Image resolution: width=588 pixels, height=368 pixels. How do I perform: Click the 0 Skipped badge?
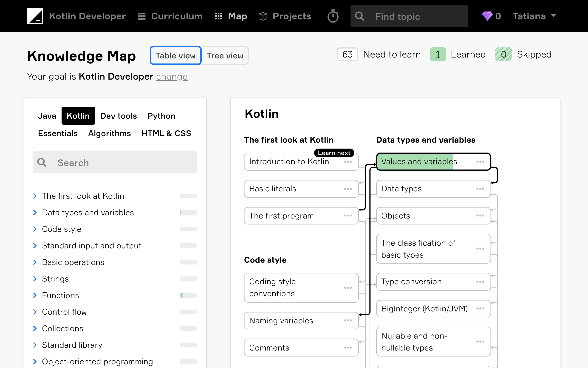(x=504, y=54)
